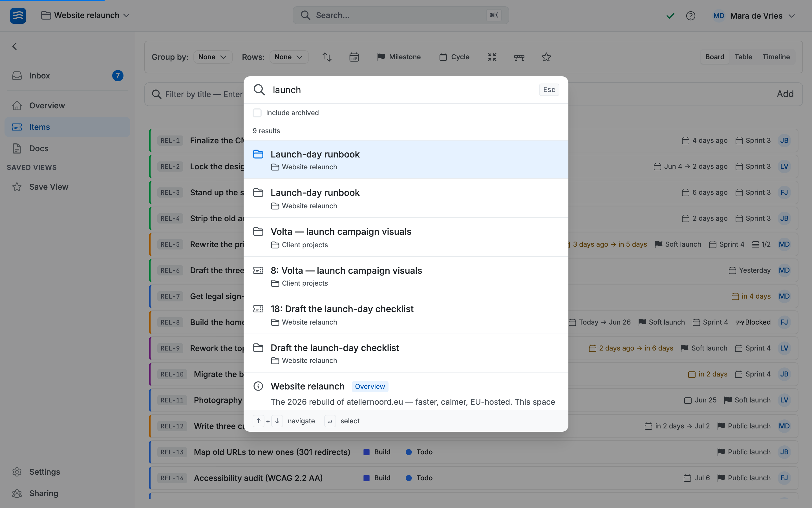This screenshot has height=508, width=812.
Task: Select the second Launch-day runbook result
Action: point(406,198)
